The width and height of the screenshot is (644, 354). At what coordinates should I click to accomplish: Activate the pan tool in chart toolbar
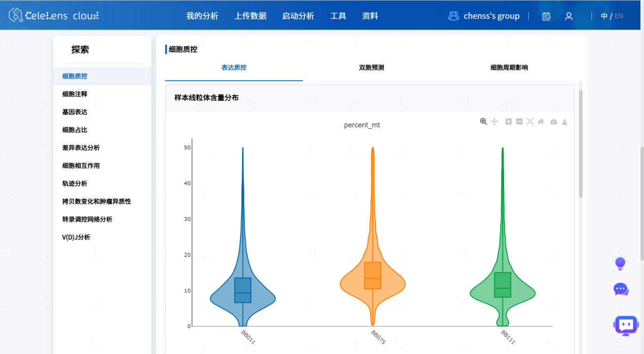494,122
